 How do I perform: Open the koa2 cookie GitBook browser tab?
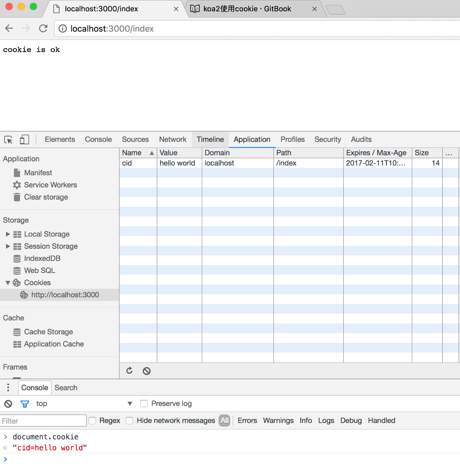[x=247, y=9]
